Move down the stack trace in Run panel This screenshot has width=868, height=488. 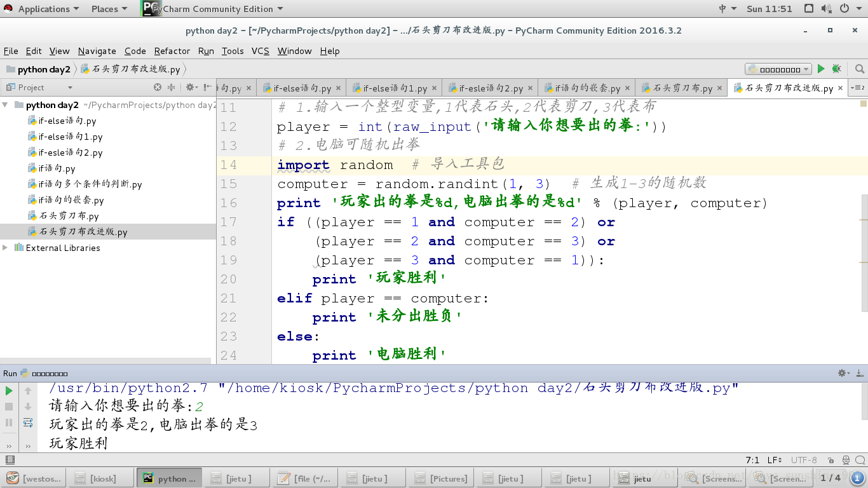point(28,407)
